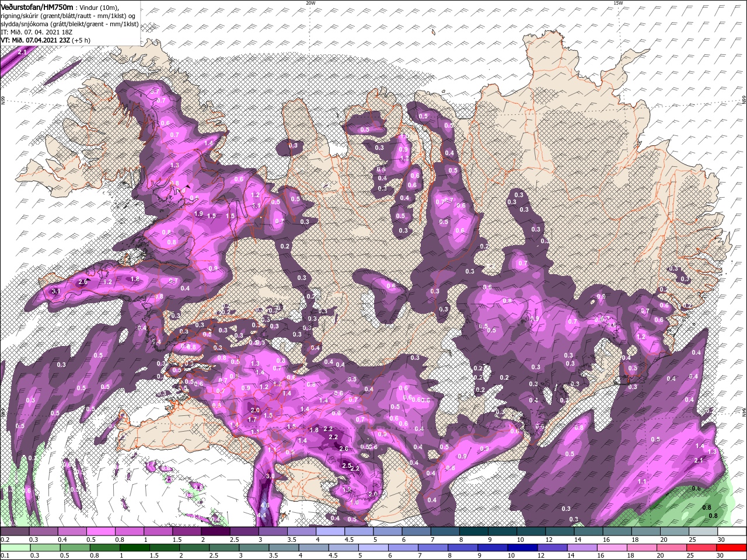Viewport: 747px width, 560px height.
Task: Click the 1.7 precipitation value on the map
Action: pos(253,419)
